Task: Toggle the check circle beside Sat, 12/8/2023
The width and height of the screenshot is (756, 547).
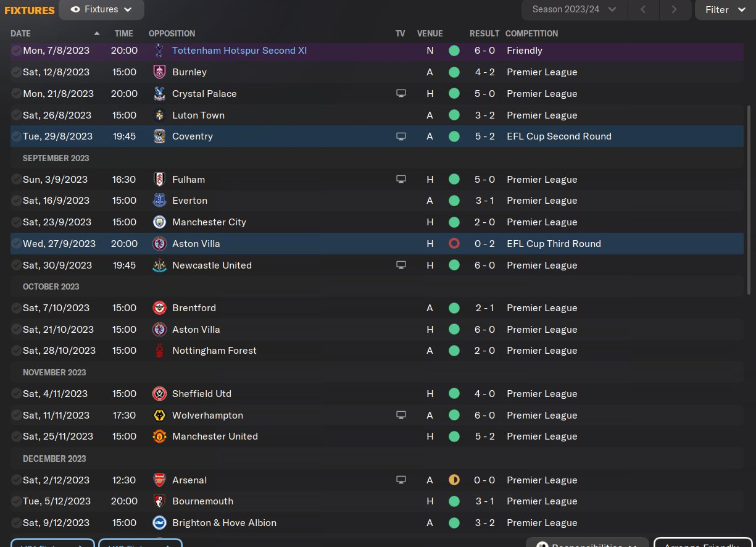Action: click(16, 72)
